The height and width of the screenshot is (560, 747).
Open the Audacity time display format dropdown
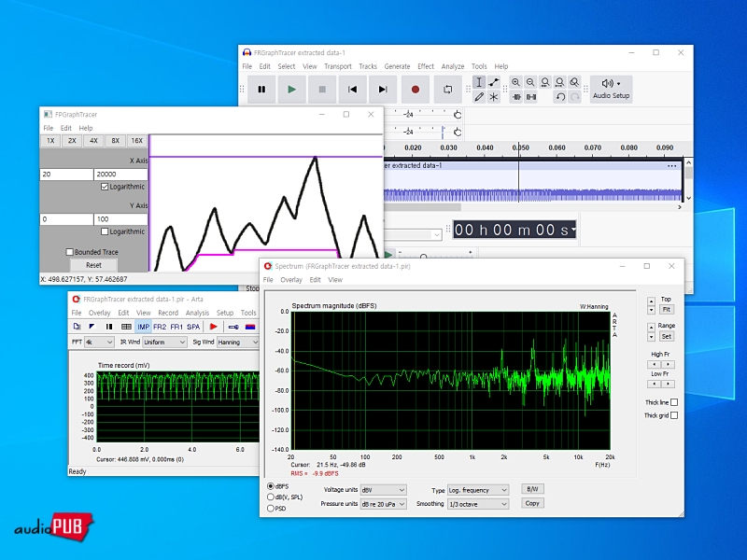(573, 230)
